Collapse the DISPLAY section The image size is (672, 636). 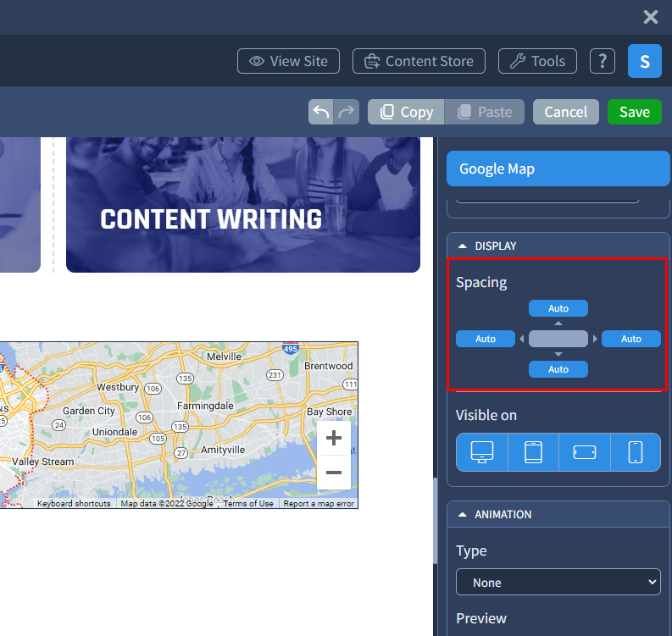point(463,246)
